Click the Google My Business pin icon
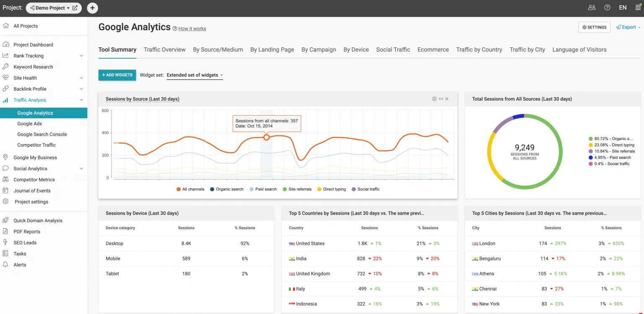This screenshot has width=644, height=314. point(6,157)
